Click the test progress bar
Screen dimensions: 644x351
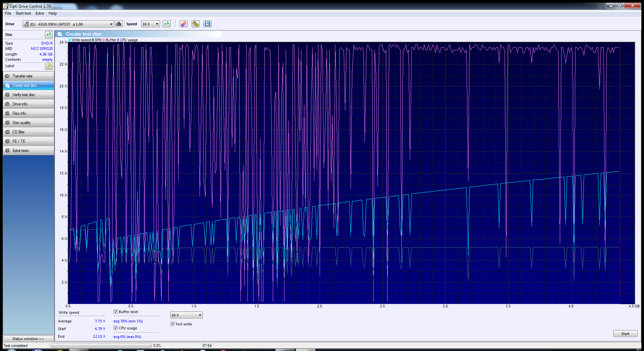(x=101, y=346)
